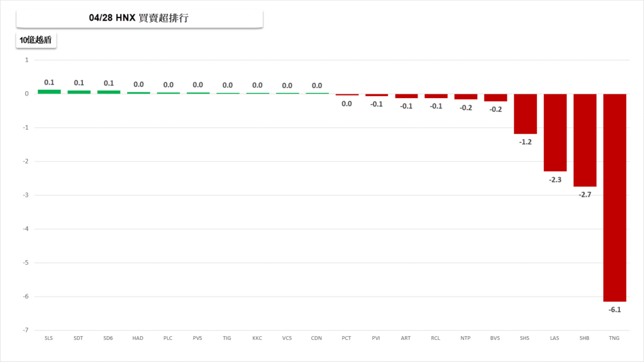
Task: Click the 04/28 HNX chart title box
Action: 139,19
